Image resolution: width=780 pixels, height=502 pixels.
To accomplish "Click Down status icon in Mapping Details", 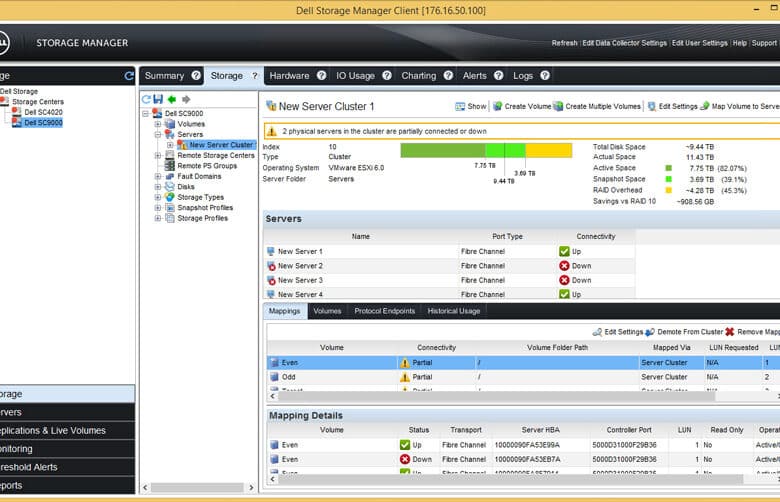I will click(x=405, y=459).
